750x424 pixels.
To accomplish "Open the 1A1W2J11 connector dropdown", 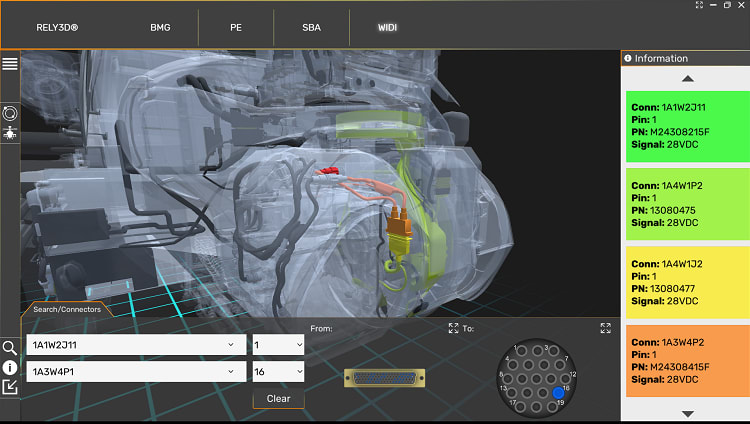I will [x=136, y=345].
